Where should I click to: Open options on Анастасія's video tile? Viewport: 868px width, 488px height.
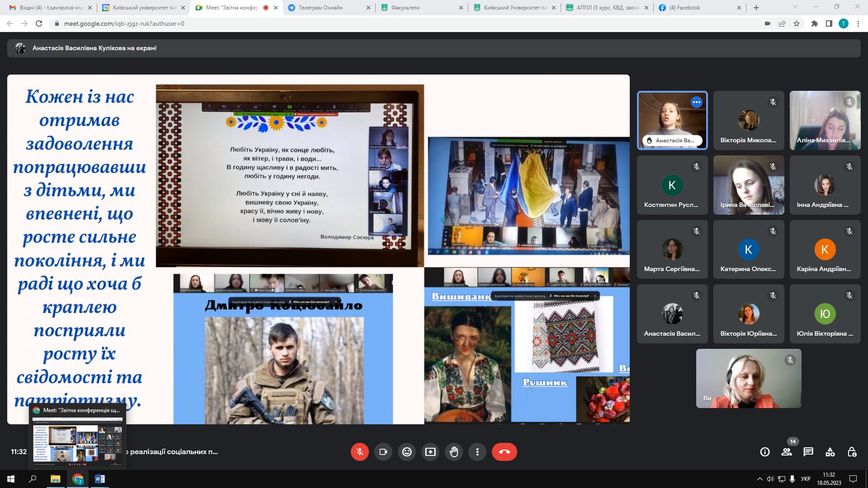(x=696, y=102)
